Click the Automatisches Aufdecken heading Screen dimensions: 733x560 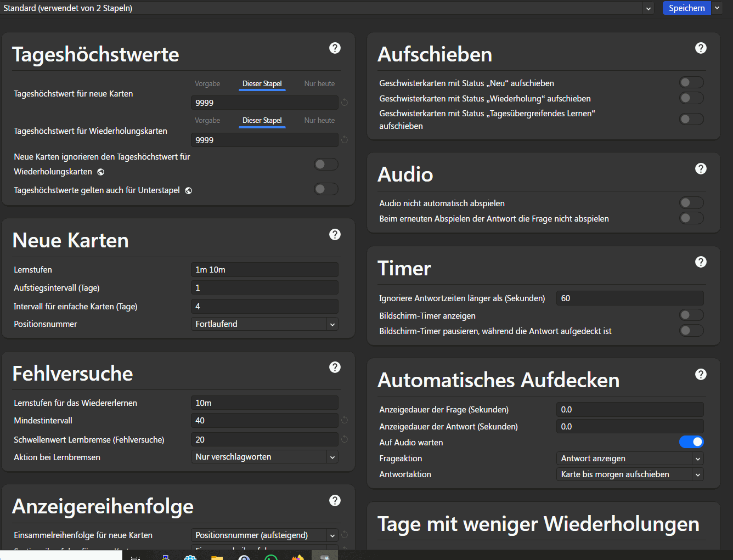tap(499, 380)
